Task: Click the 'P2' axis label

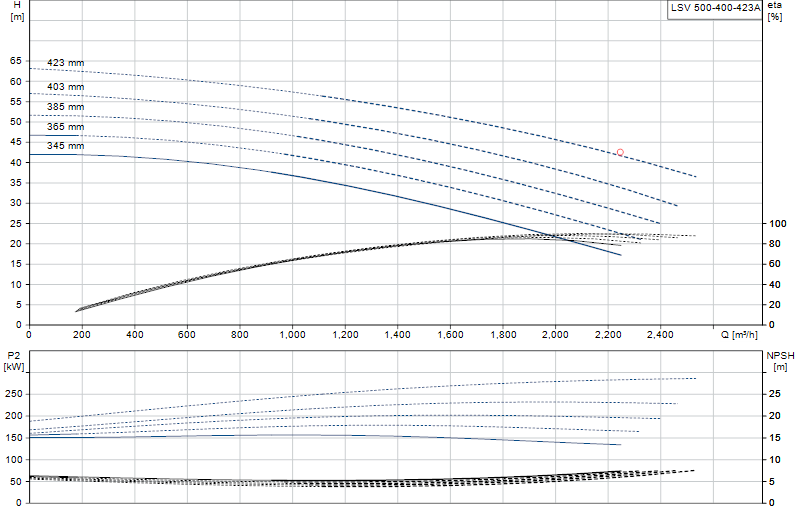Action: pyautogui.click(x=13, y=356)
